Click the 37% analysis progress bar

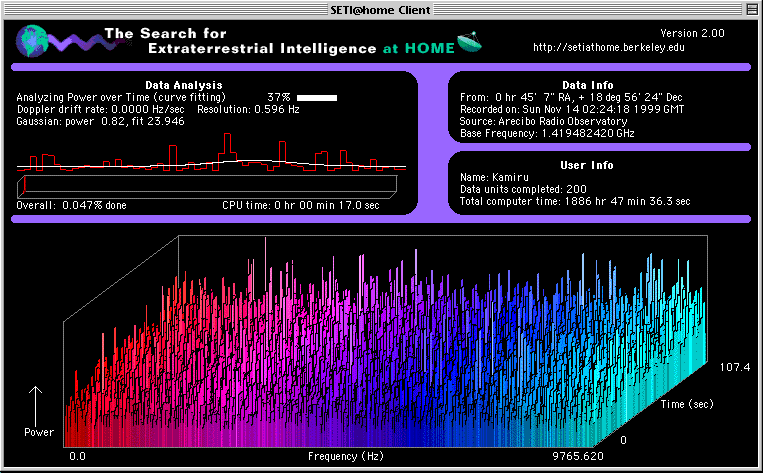pyautogui.click(x=317, y=98)
